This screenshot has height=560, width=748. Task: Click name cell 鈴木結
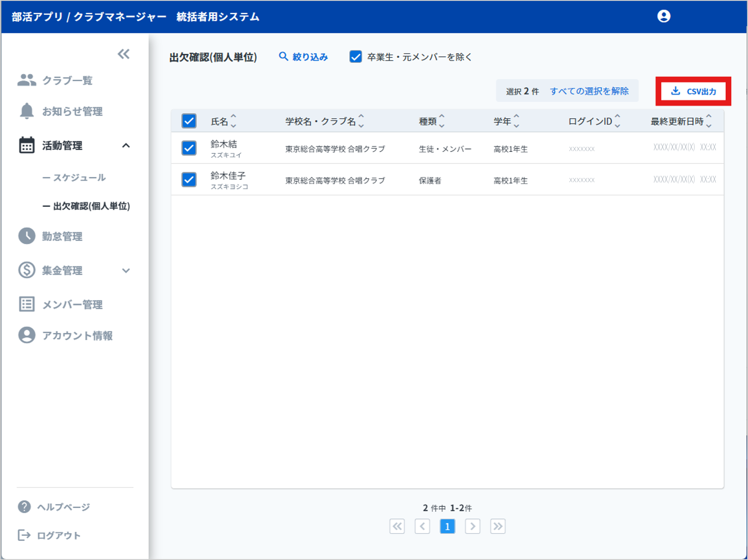[224, 144]
